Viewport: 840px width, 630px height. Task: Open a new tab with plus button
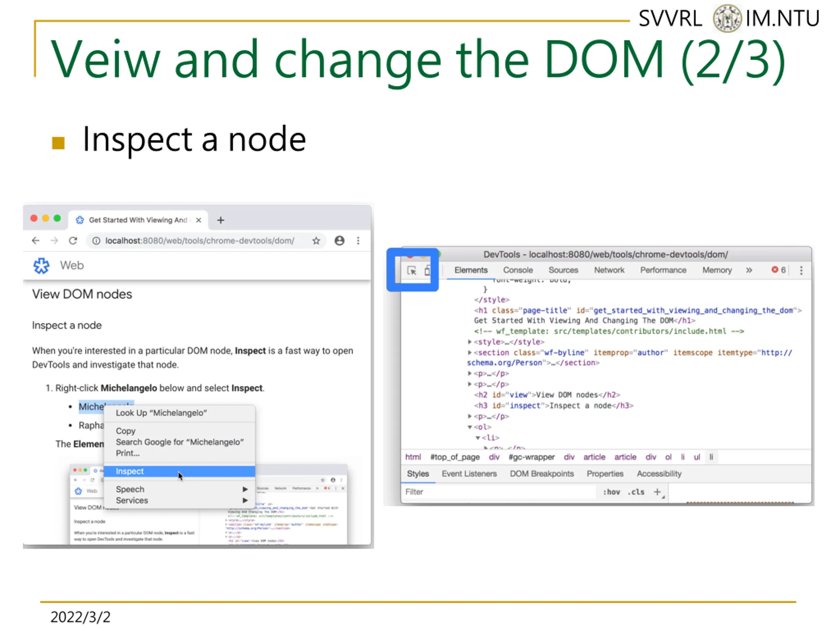pyautogui.click(x=220, y=220)
